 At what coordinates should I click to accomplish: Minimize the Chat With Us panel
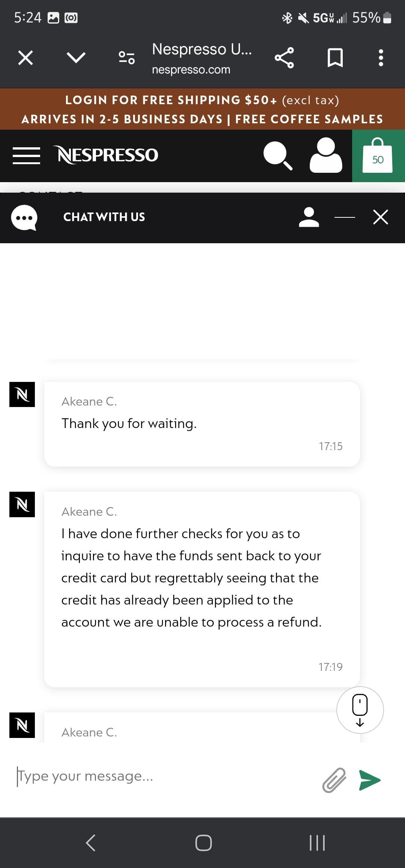coord(345,217)
